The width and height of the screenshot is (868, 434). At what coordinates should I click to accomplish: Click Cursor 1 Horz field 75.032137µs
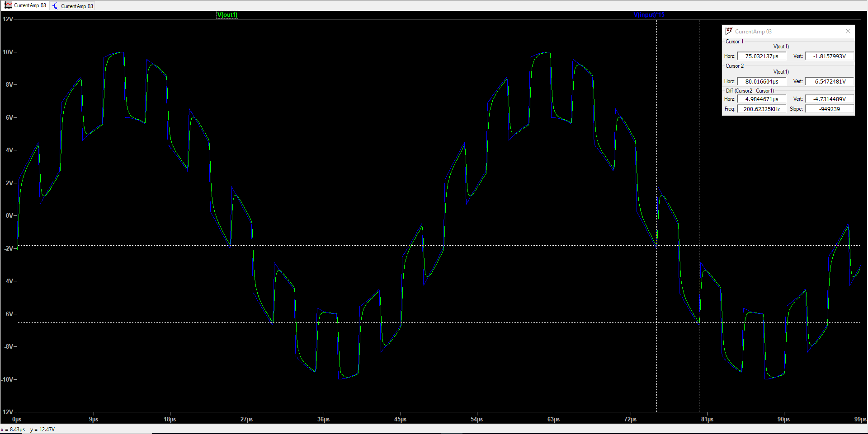762,56
